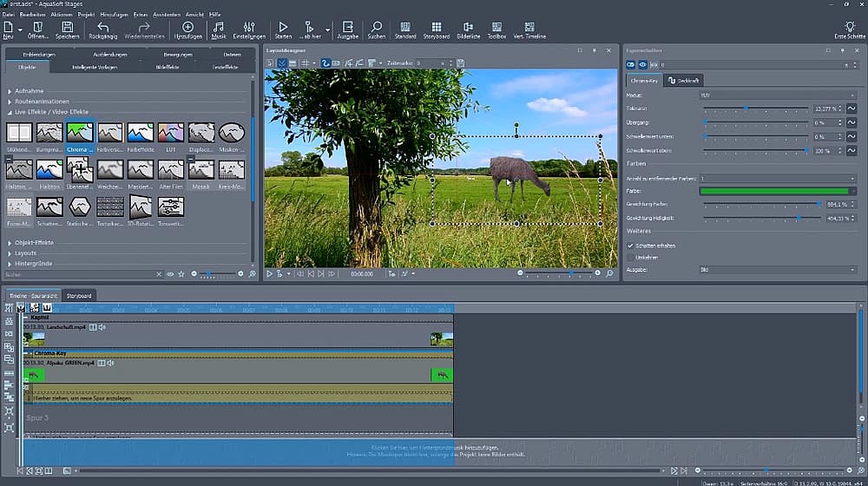Enable the Umkehren checkbox
Screen dimensions: 868x486
point(631,258)
